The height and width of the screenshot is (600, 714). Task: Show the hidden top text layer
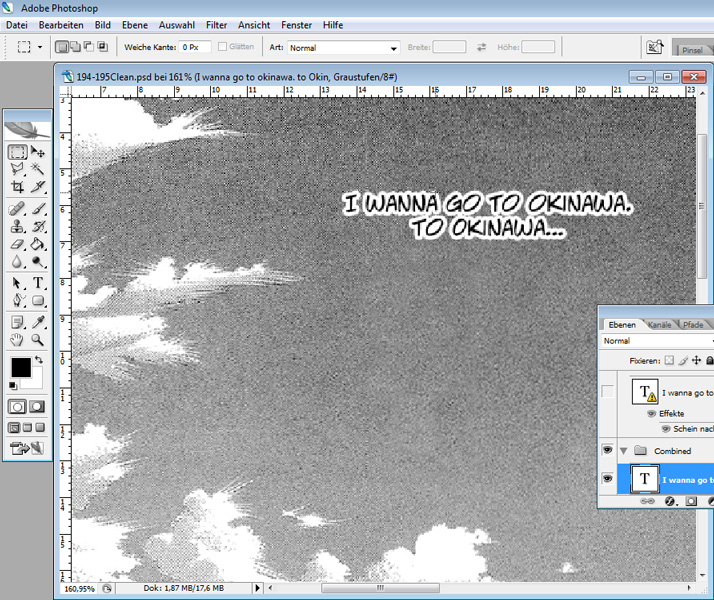point(607,391)
